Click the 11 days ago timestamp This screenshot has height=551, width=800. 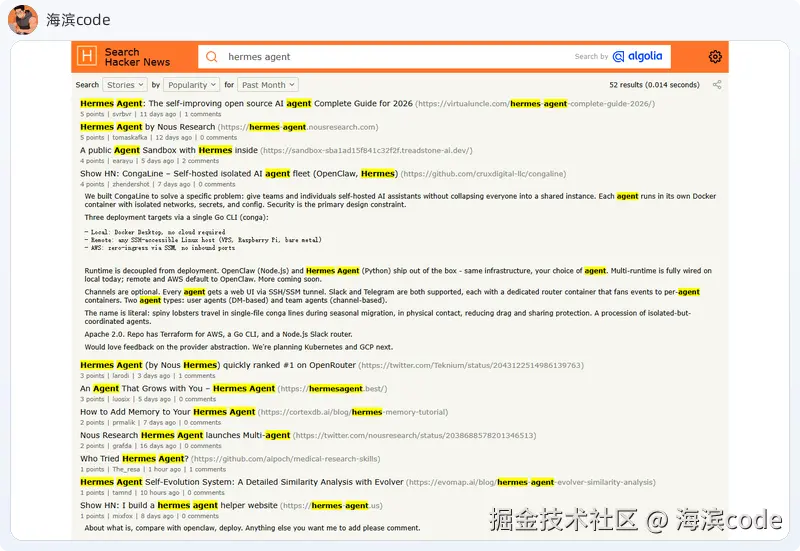coord(158,114)
